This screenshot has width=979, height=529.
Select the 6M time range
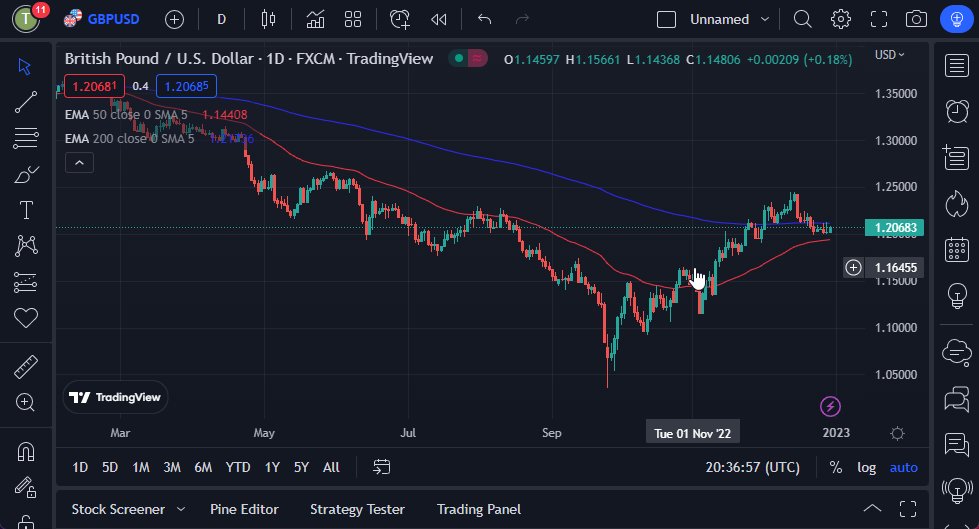pos(203,467)
